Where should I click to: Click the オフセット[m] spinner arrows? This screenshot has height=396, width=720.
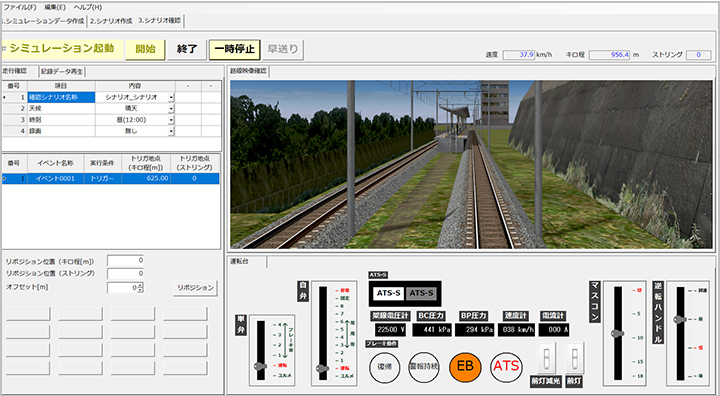tap(141, 288)
